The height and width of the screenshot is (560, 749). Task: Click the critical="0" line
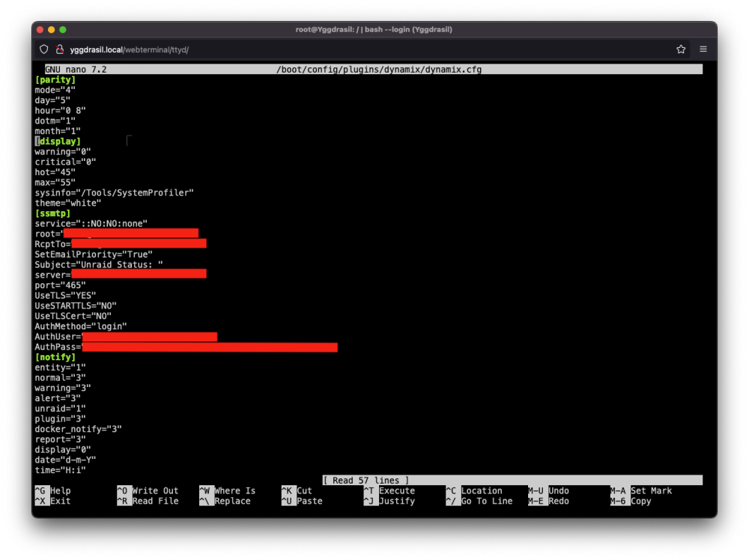[65, 162]
